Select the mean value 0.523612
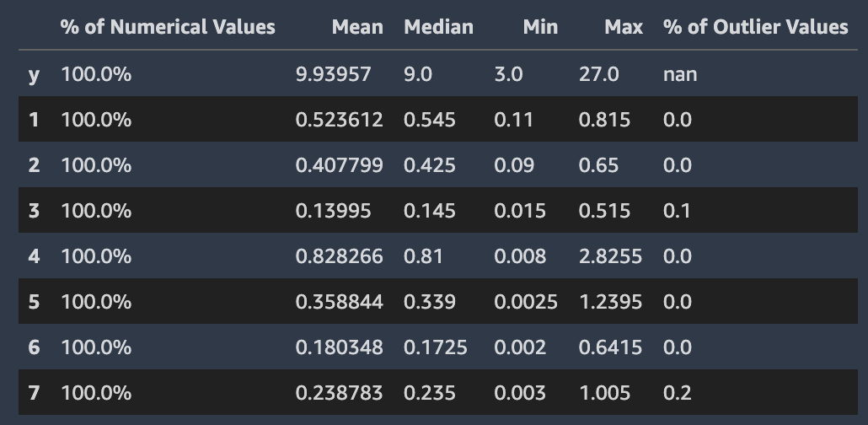Viewport: 868px width, 425px height. (339, 120)
